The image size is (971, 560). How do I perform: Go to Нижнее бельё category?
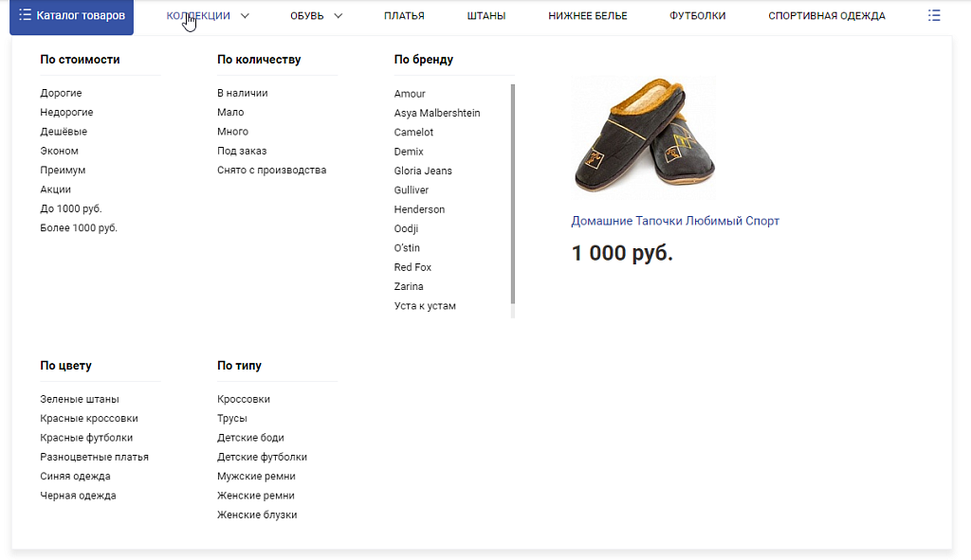[587, 16]
